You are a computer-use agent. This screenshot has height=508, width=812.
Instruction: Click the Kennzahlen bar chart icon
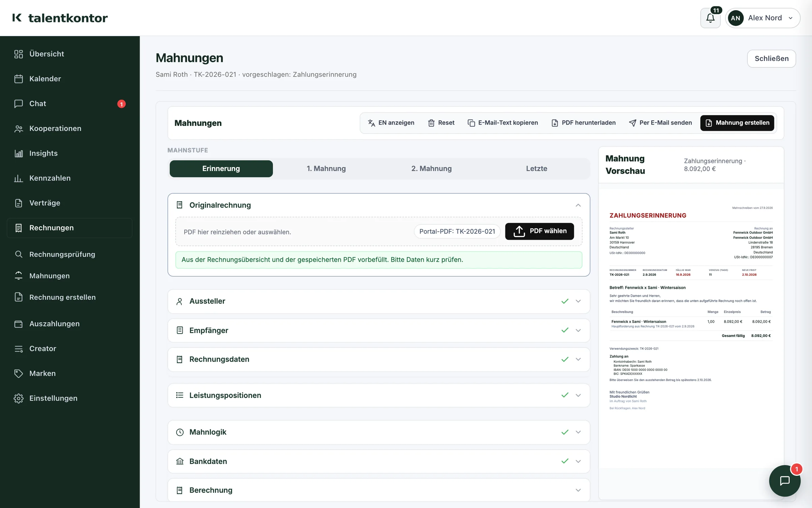tap(19, 178)
